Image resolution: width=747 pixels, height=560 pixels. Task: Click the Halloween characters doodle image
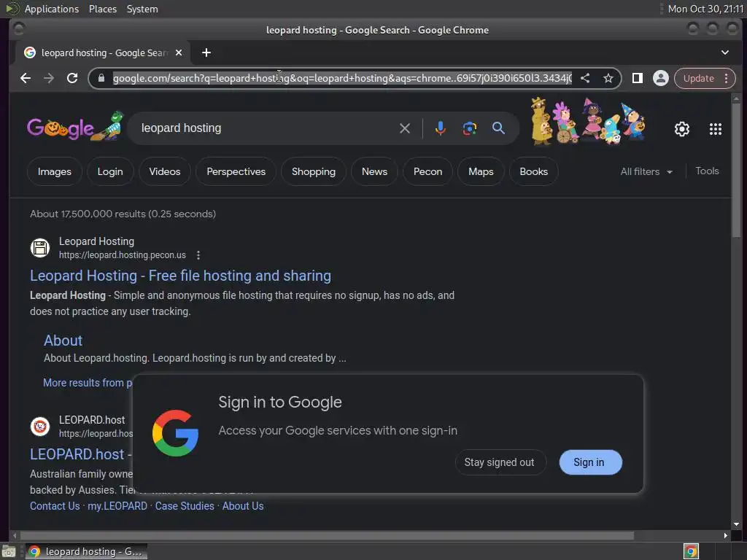[589, 122]
